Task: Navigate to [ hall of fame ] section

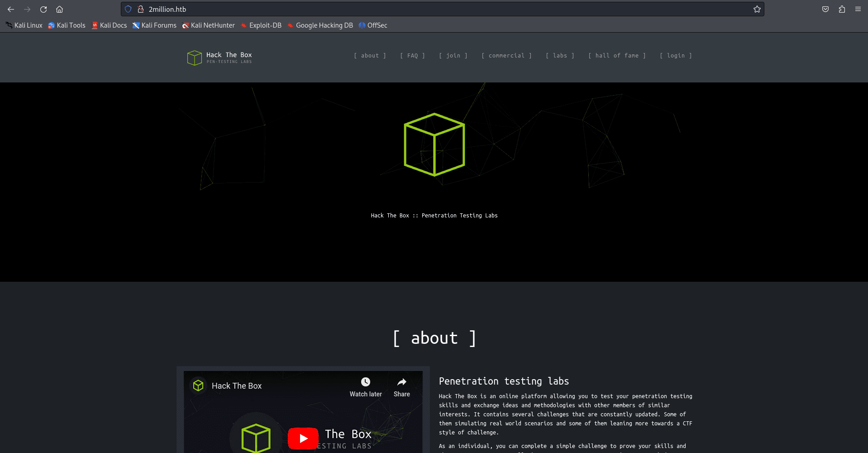Action: click(x=617, y=56)
